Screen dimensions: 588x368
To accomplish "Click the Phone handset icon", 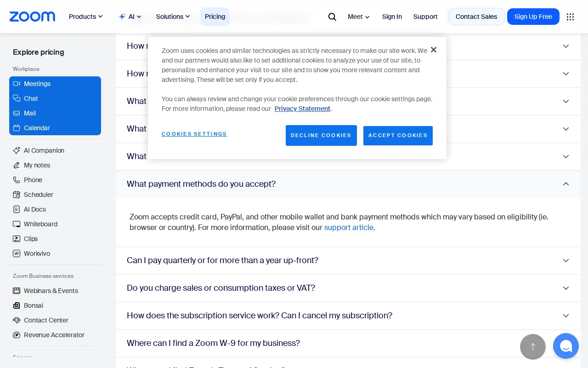I will (x=17, y=180).
